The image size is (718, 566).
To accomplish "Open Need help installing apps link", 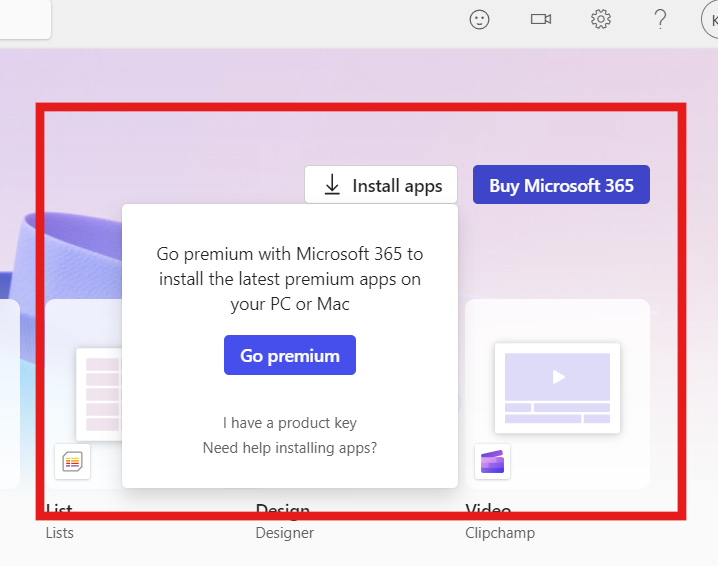I will pos(290,447).
